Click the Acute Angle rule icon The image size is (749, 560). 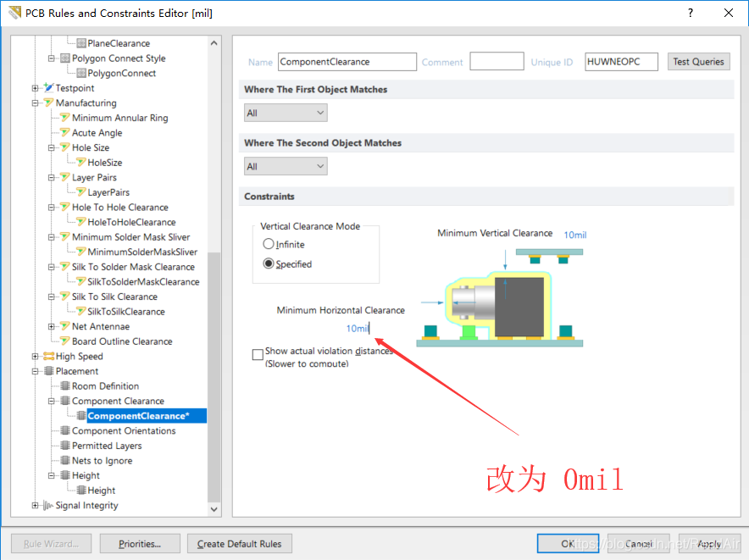65,132
